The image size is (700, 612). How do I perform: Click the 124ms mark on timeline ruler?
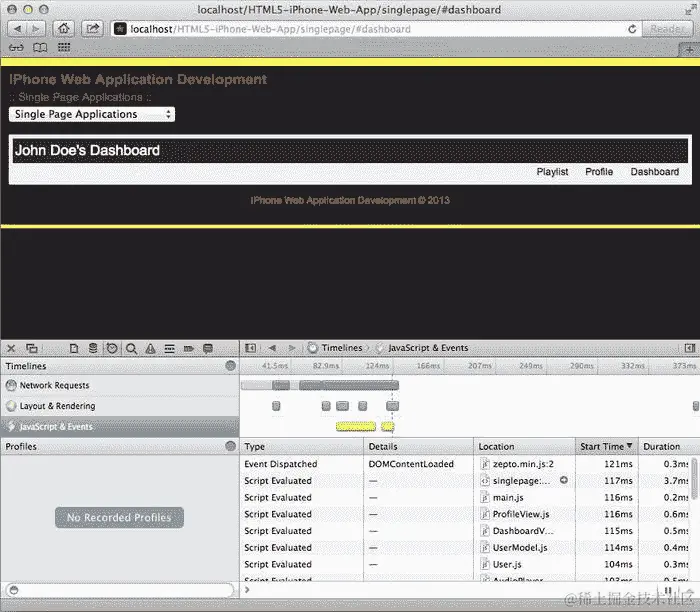point(377,366)
